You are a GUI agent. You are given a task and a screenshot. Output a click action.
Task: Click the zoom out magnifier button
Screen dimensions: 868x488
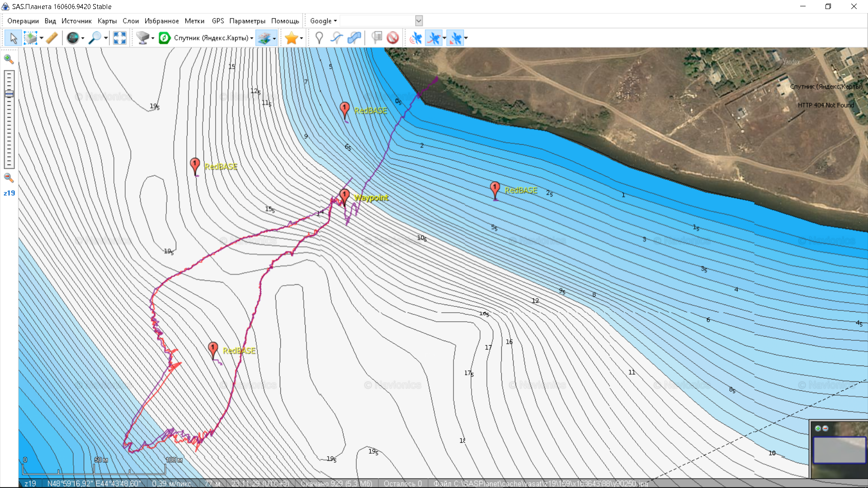tap(9, 178)
